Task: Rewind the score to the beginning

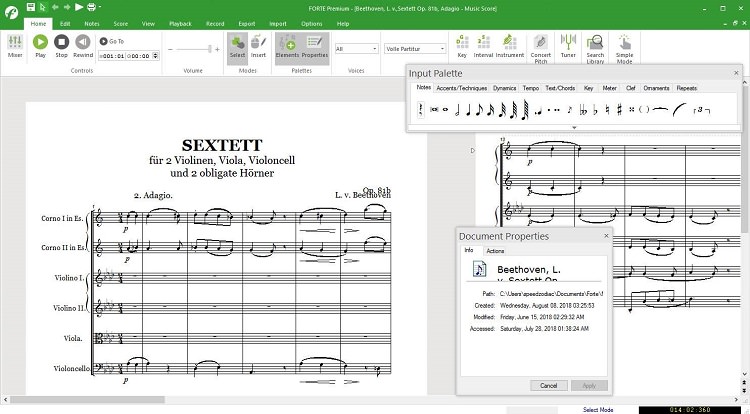Action: click(x=83, y=46)
